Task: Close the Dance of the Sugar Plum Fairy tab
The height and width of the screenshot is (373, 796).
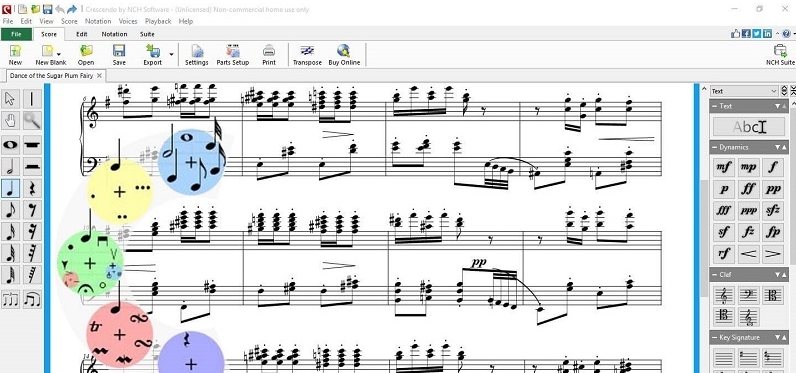Action: point(100,76)
